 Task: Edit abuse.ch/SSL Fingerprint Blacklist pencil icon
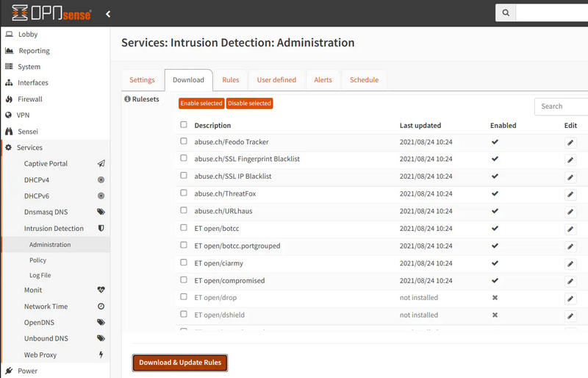click(x=570, y=160)
